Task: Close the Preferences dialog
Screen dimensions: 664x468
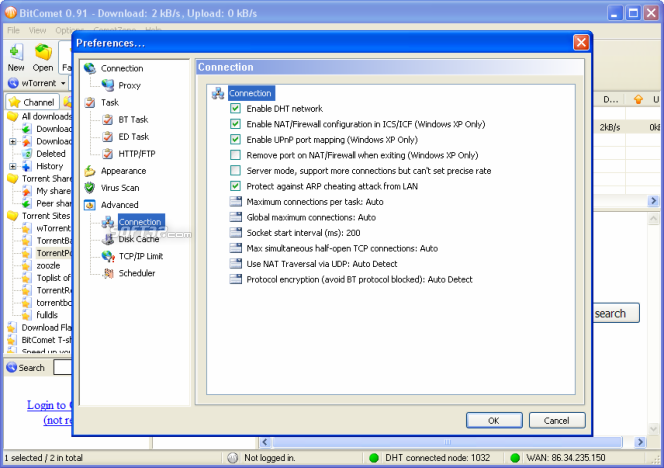Action: coord(581,43)
